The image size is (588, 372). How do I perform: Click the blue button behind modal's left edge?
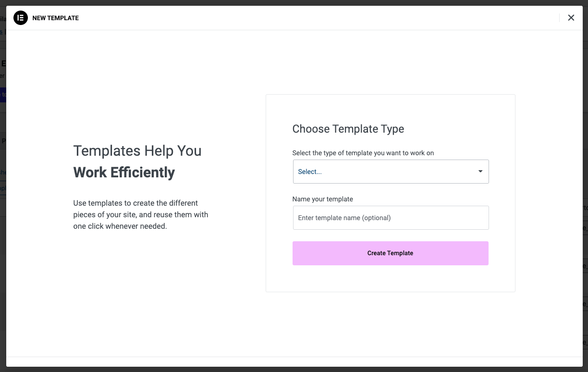[2, 95]
